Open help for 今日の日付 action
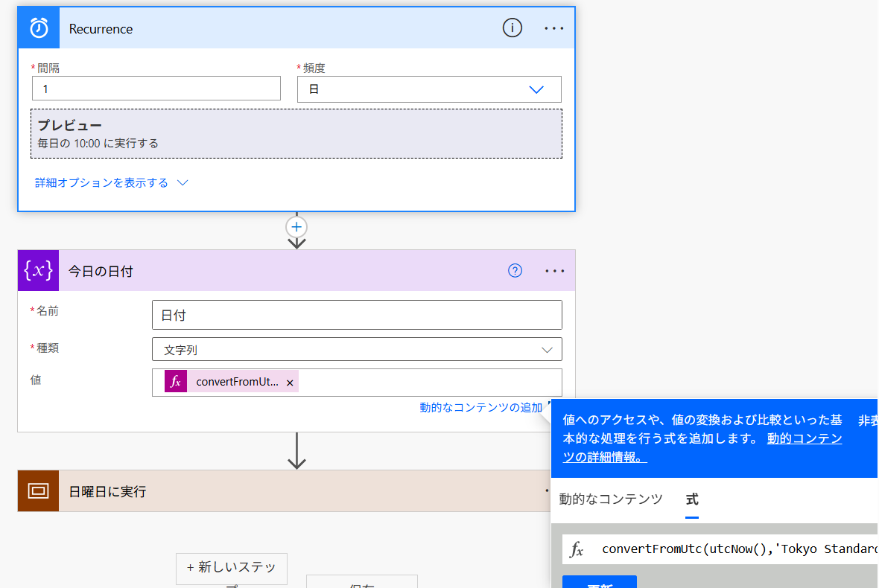The image size is (879, 588). point(515,270)
